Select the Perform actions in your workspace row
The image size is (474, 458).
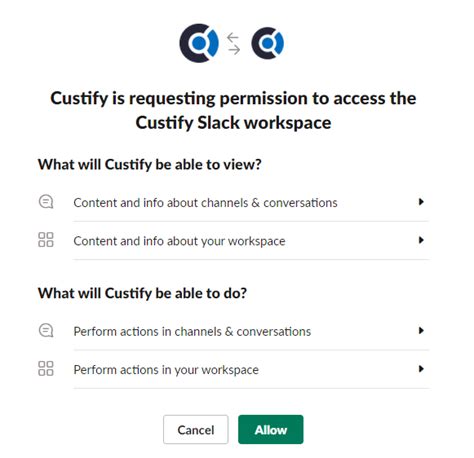(x=233, y=370)
